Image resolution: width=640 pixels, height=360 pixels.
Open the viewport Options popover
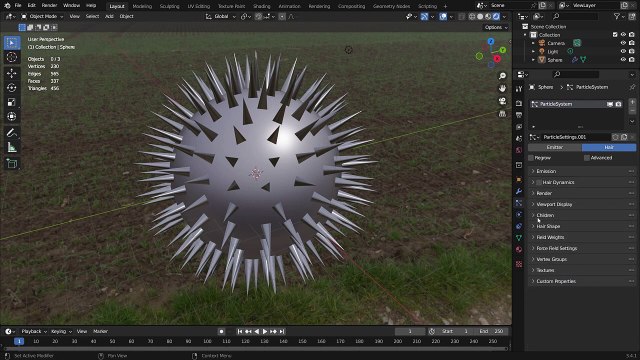pos(496,27)
